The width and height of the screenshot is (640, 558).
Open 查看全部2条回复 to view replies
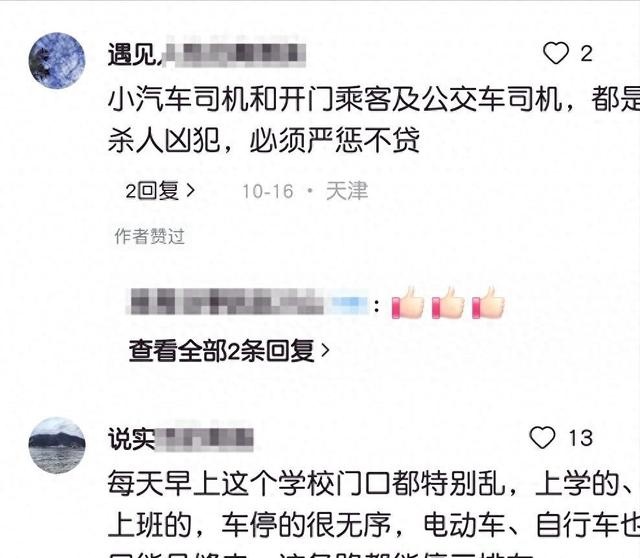coord(229,351)
